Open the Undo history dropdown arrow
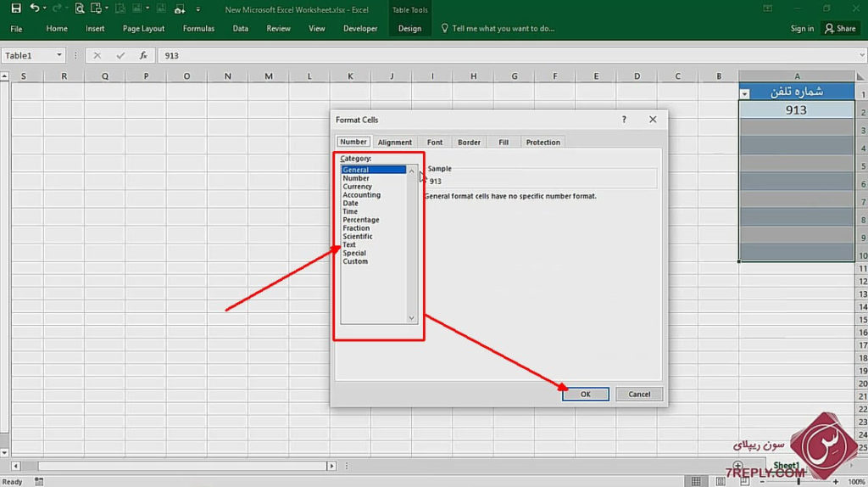The height and width of the screenshot is (487, 868). pyautogui.click(x=44, y=8)
